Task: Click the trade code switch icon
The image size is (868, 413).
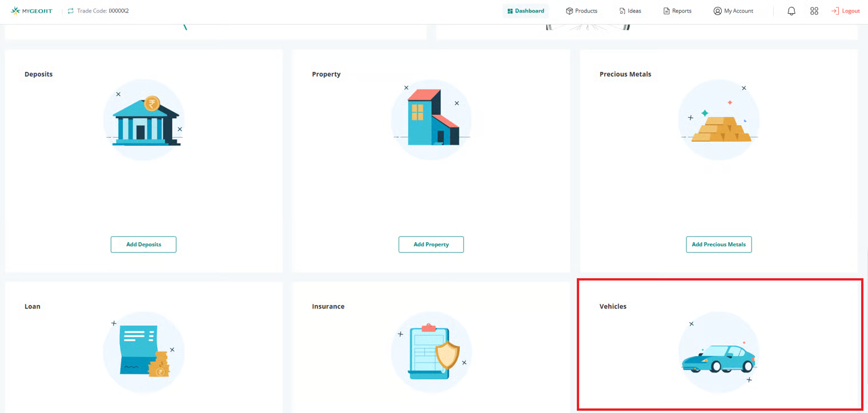Action: pyautogui.click(x=71, y=11)
